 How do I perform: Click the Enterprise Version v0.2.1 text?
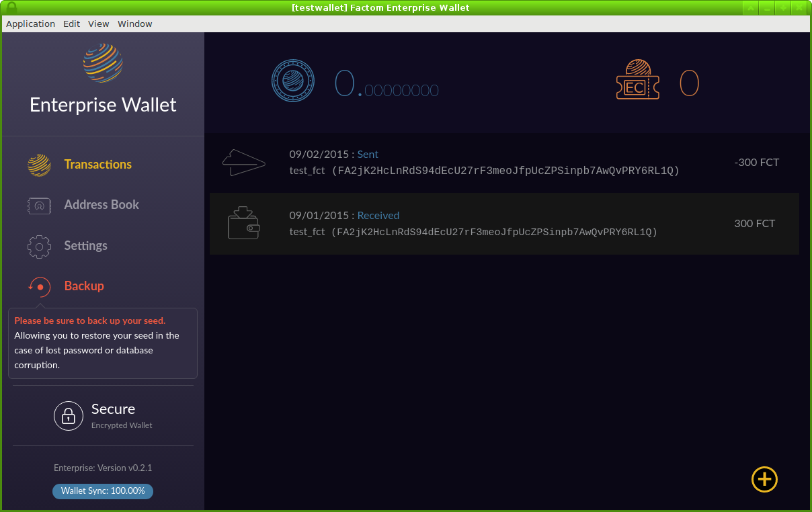[103, 468]
